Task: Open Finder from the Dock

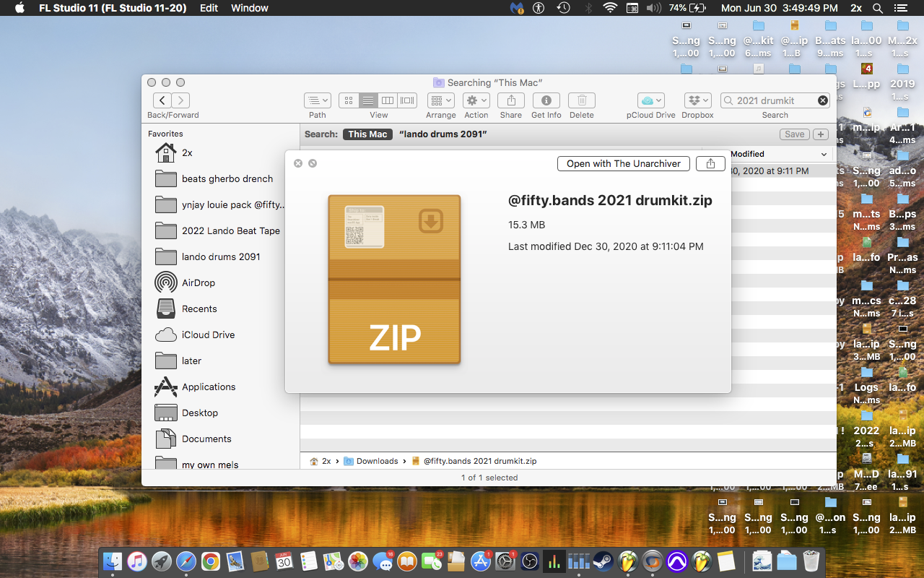Action: point(113,561)
